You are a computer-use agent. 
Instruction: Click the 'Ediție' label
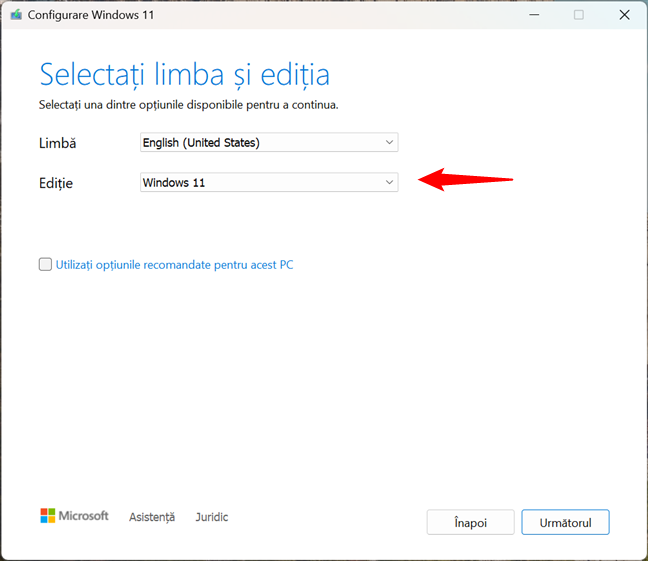click(56, 183)
